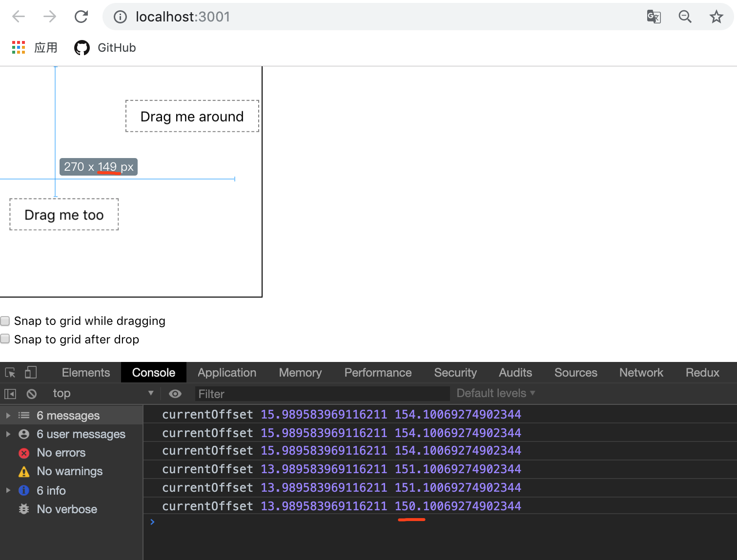
Task: Enable Snap to grid after drop
Action: pos(5,338)
